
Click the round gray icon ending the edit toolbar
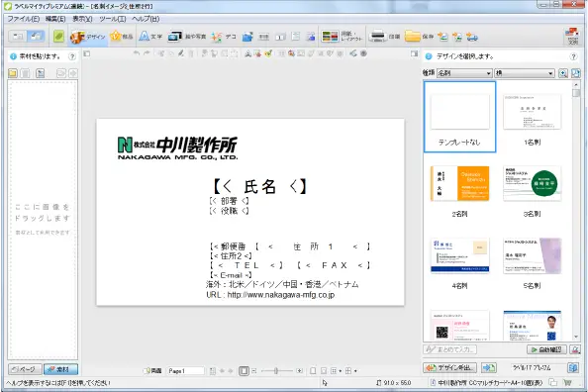[363, 53]
